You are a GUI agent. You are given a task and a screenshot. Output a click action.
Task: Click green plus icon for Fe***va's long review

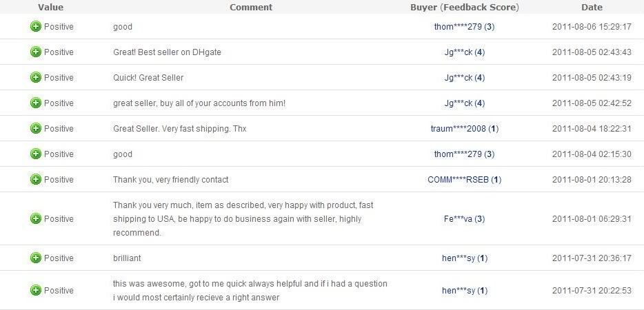click(36, 219)
